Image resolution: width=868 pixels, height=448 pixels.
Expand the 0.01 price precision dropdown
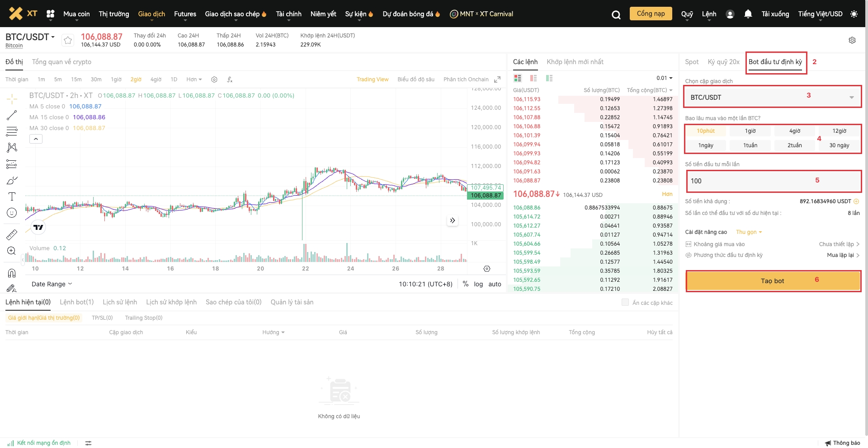coord(664,78)
